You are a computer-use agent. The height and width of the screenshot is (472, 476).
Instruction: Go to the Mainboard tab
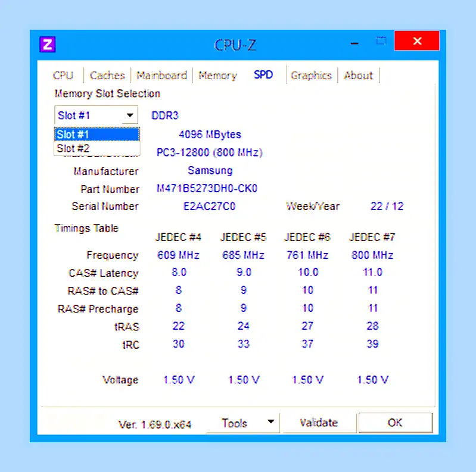161,75
